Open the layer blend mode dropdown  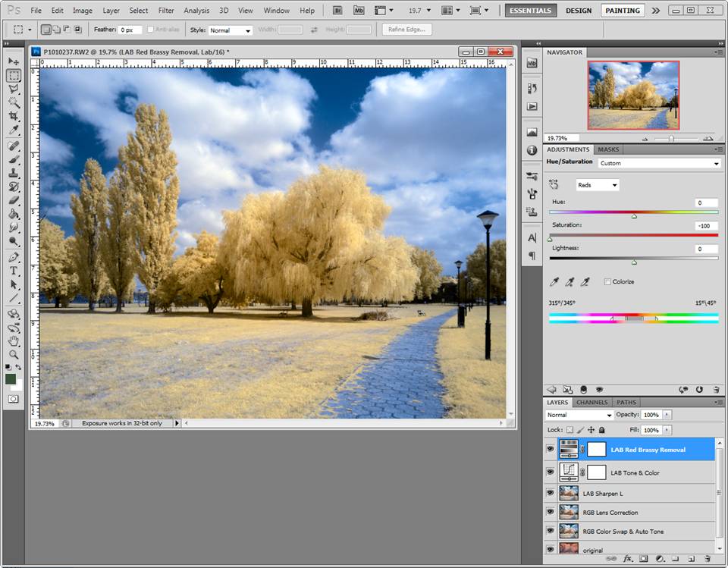[579, 415]
